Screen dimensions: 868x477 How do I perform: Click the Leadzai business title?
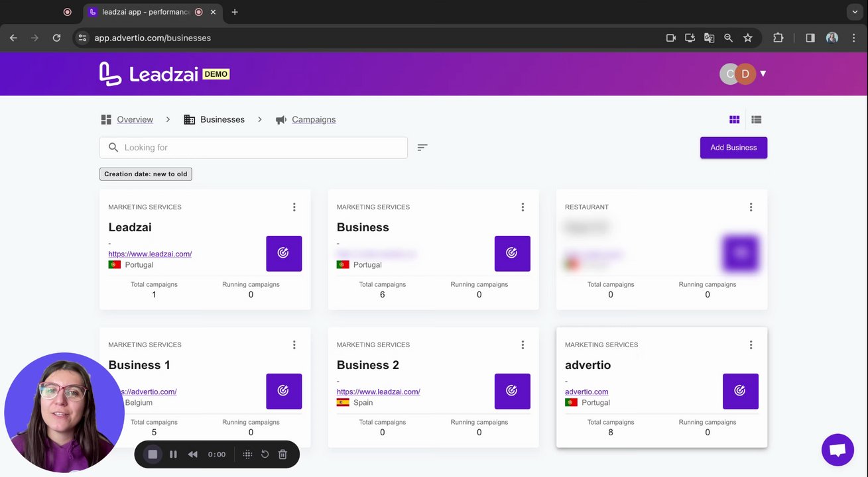click(x=130, y=227)
